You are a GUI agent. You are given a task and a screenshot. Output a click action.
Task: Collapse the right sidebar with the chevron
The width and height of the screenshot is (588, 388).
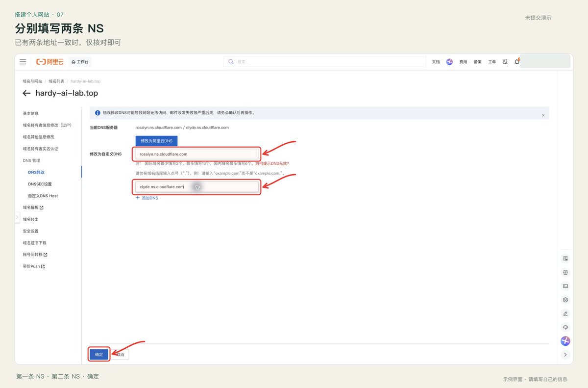coord(565,355)
